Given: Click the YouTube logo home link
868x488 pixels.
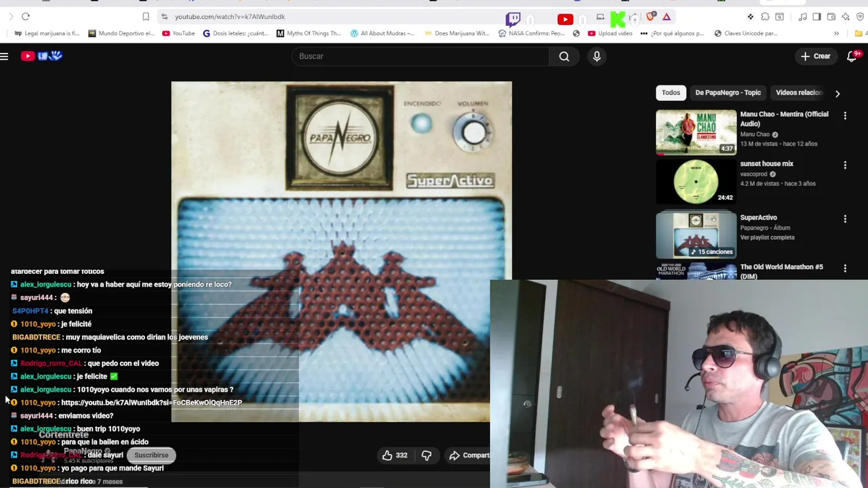Looking at the screenshot, I should click(x=41, y=56).
